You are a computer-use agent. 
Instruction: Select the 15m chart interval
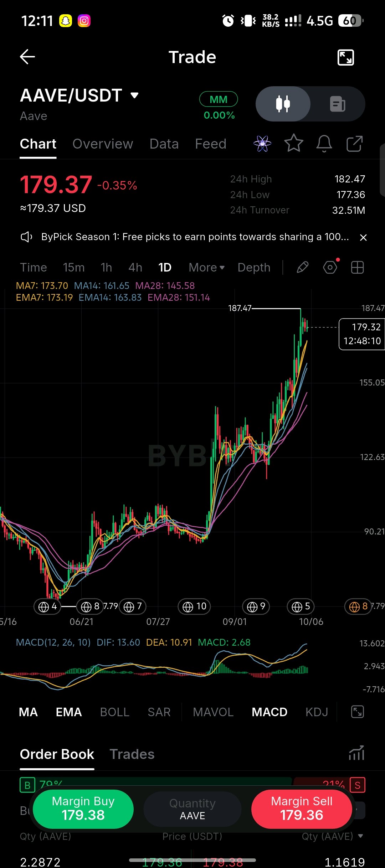click(x=74, y=268)
